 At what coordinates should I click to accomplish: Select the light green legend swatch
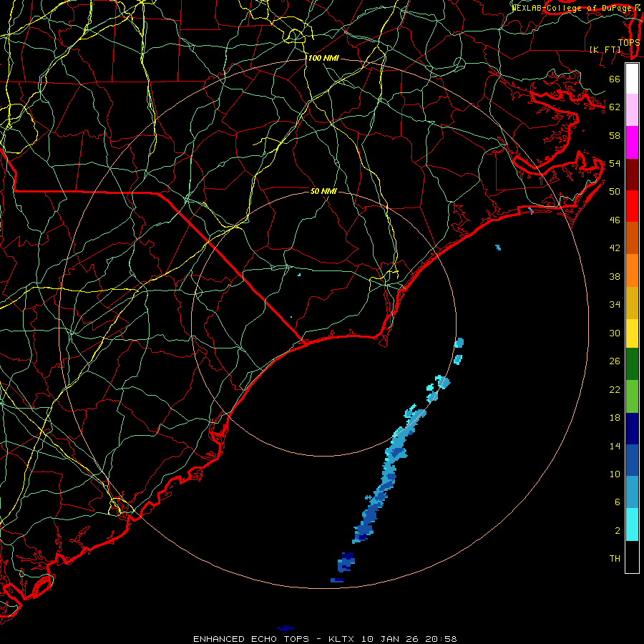632,396
